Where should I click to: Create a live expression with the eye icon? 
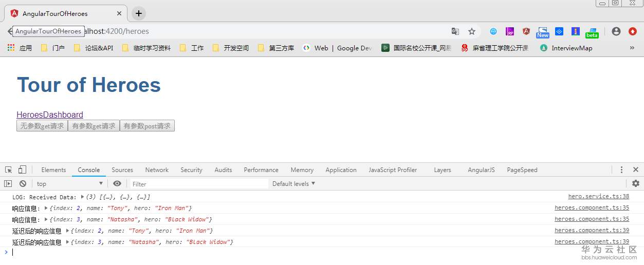(117, 183)
